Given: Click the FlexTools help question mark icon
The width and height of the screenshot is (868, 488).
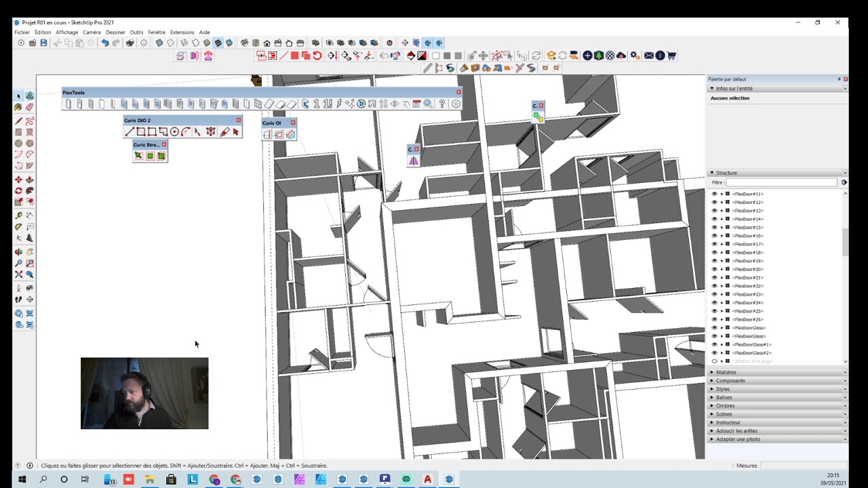Looking at the screenshot, I should [442, 104].
